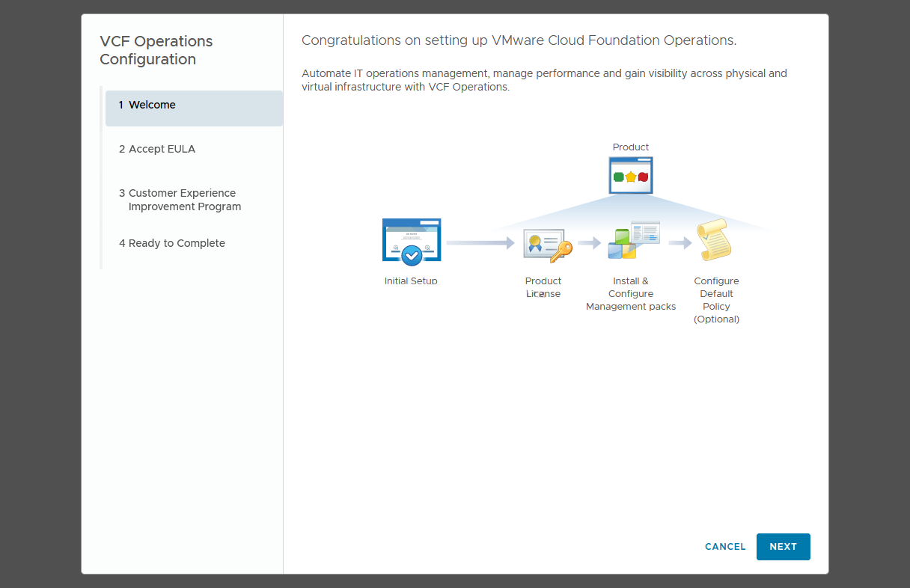Go to Accept EULA step
Screen dimensions: 910x588
click(x=162, y=149)
